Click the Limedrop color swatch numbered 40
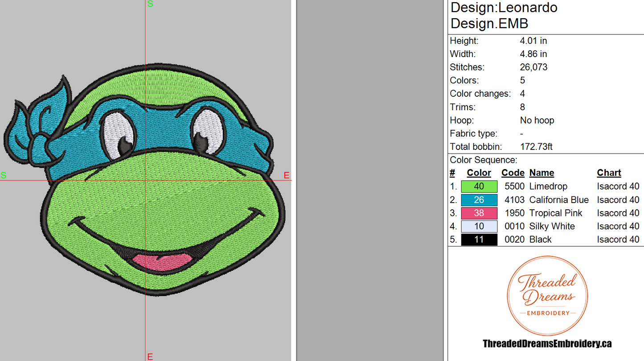Screen dimensions: 644x361 click(x=479, y=187)
